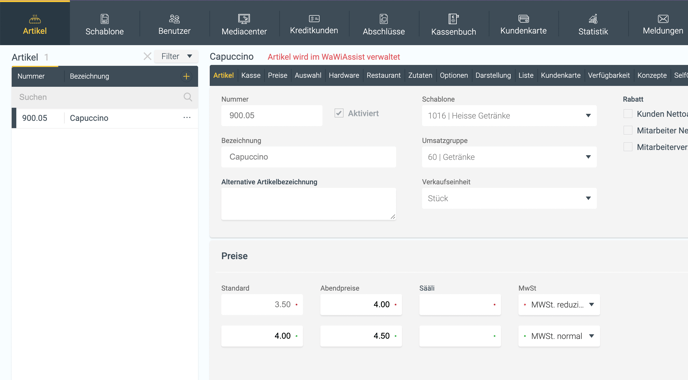Edit the Standard reduced price 3.50

pos(262,305)
